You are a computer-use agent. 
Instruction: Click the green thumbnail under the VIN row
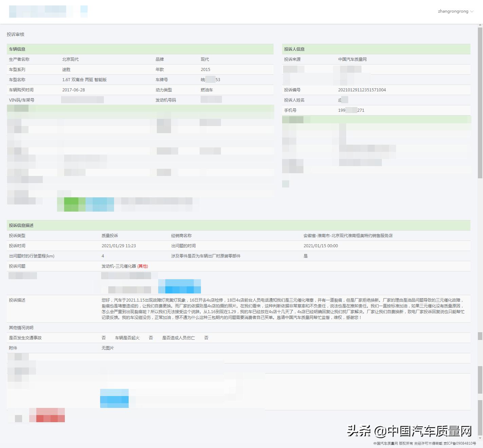[71, 204]
